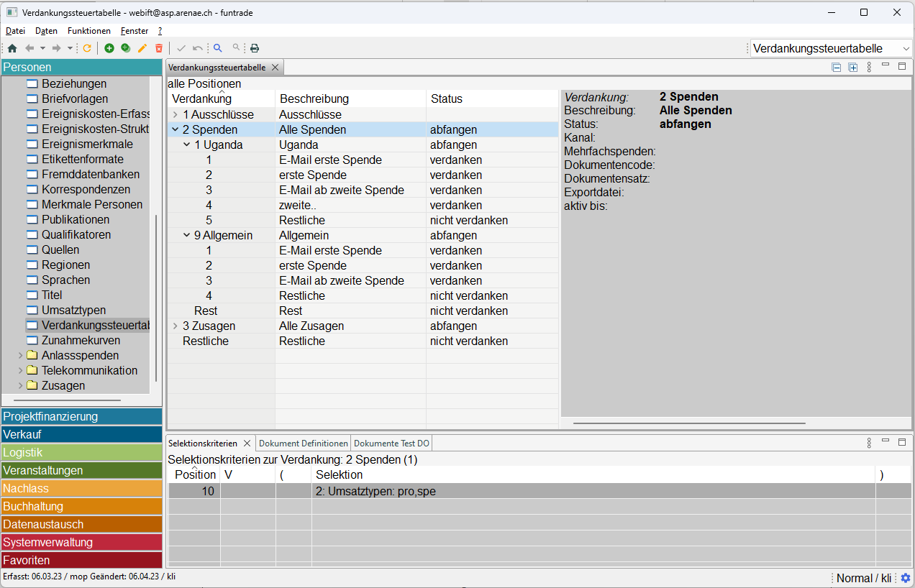This screenshot has height=588, width=915.
Task: Click the red trash Delete icon
Action: click(x=159, y=48)
